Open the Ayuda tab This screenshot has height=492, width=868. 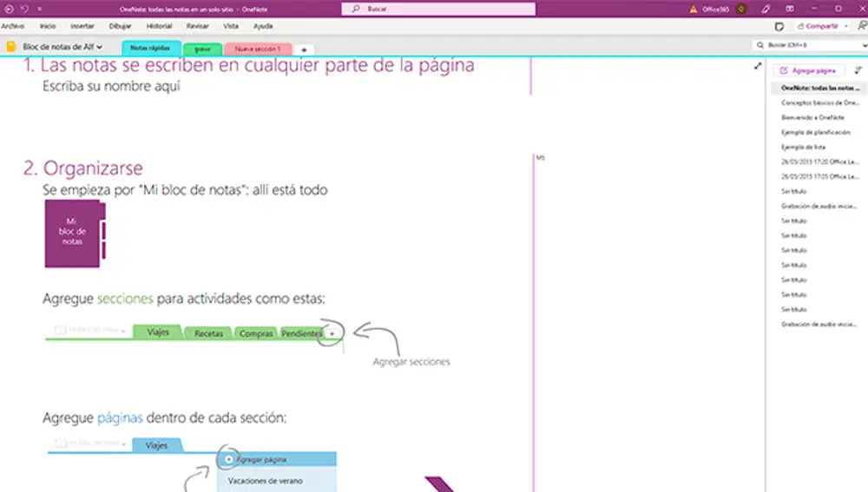click(263, 26)
